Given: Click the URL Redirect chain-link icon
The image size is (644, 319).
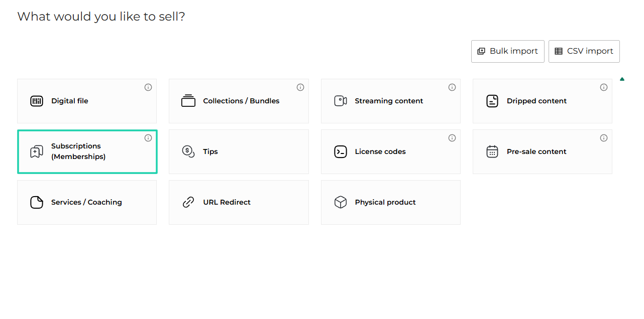Looking at the screenshot, I should click(x=188, y=202).
